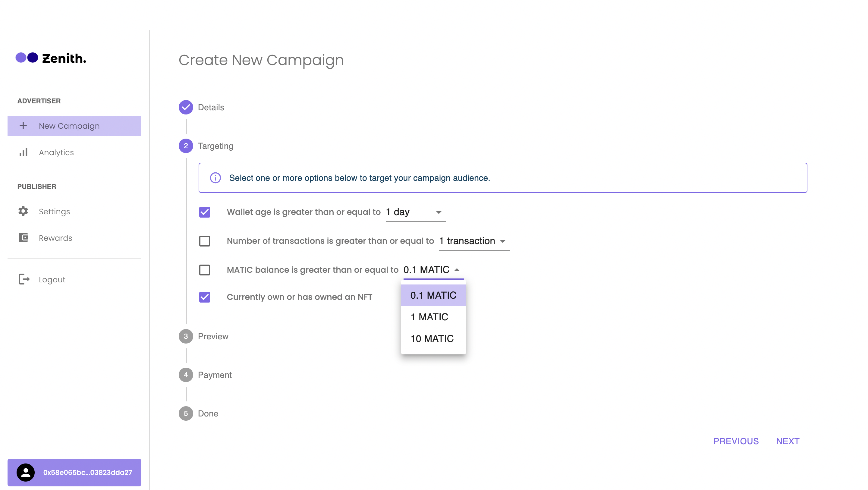The width and height of the screenshot is (868, 490).
Task: Click the Zenith logo icon
Action: tap(27, 58)
